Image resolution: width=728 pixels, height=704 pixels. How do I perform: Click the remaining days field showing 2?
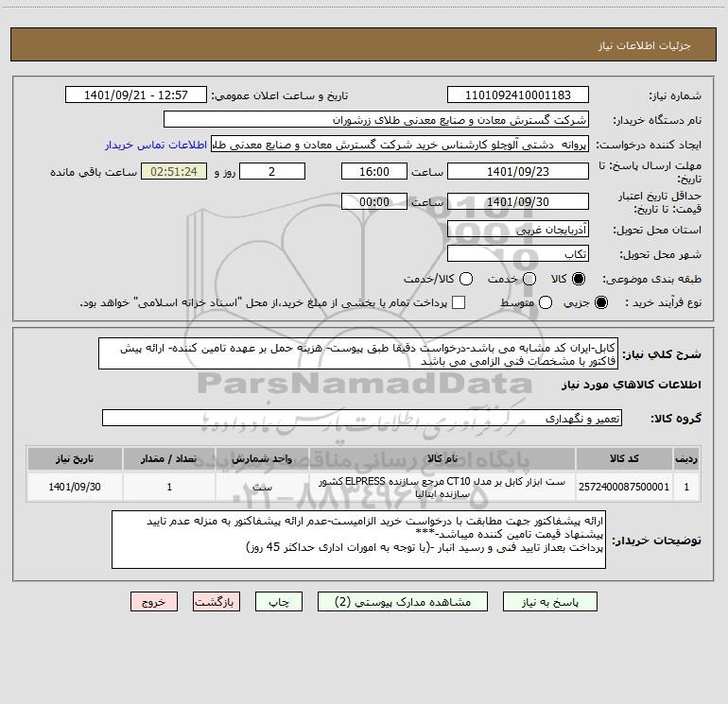[x=272, y=172]
